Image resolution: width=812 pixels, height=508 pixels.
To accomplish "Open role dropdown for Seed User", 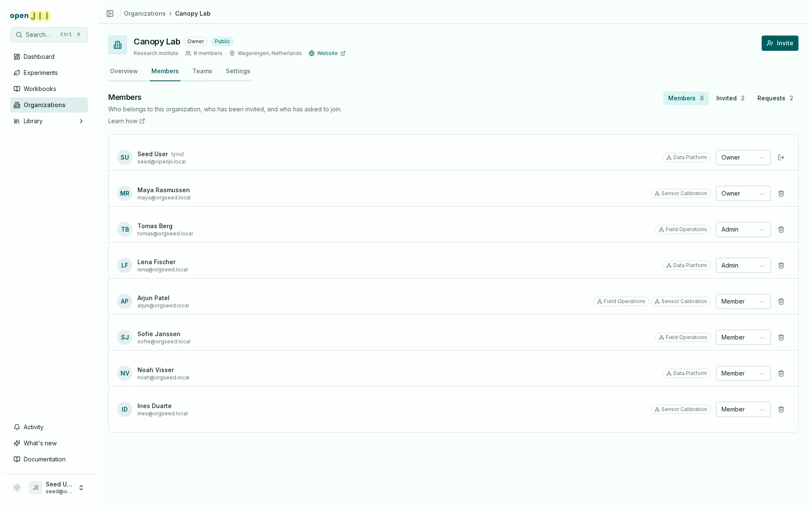I will pyautogui.click(x=743, y=157).
